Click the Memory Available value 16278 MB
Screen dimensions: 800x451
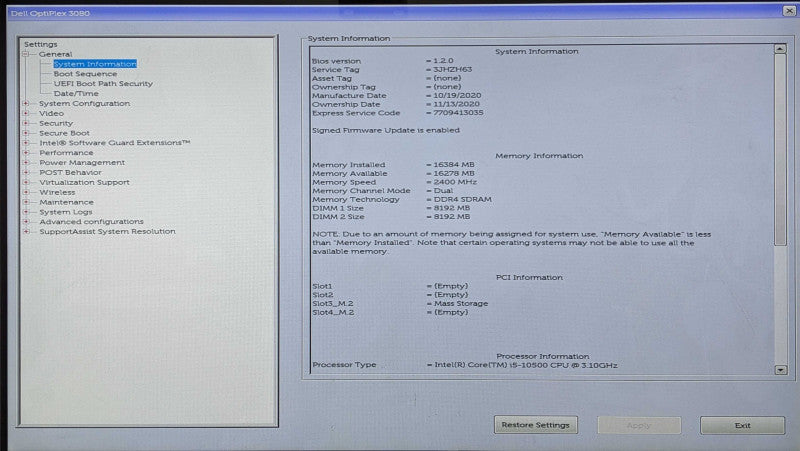(x=454, y=173)
